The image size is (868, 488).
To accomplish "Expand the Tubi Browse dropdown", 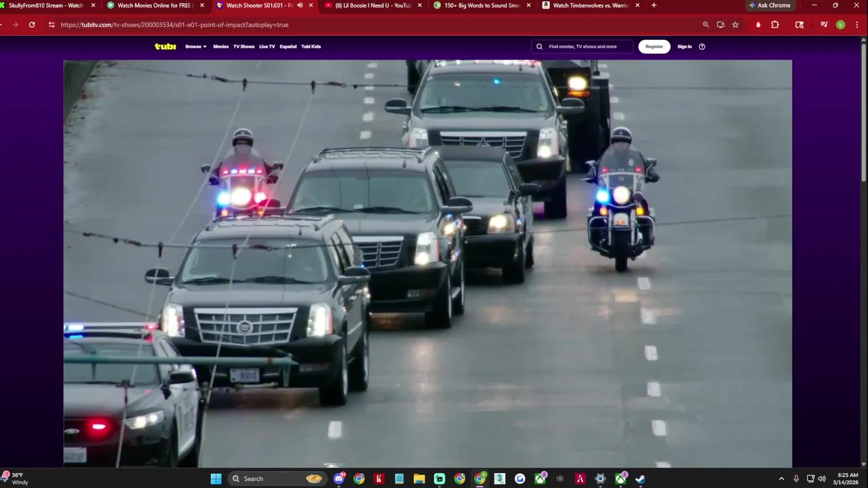I will pyautogui.click(x=195, y=47).
